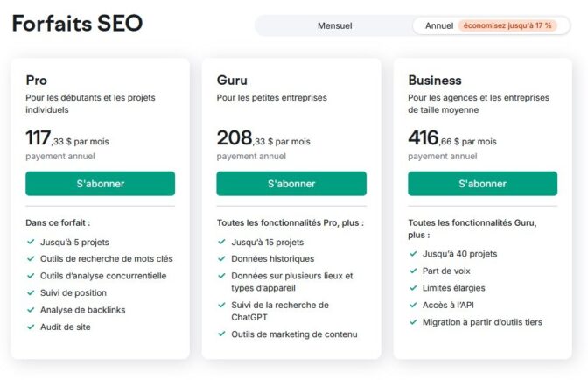The image size is (588, 380).
Task: Click 'Outils de marketing de contenu' text
Action: [x=294, y=334]
